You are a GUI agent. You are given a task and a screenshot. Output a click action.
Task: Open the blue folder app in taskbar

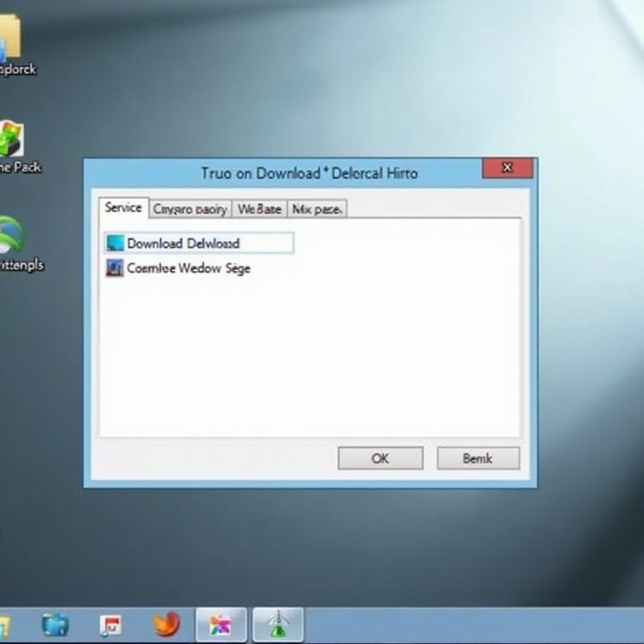click(55, 625)
